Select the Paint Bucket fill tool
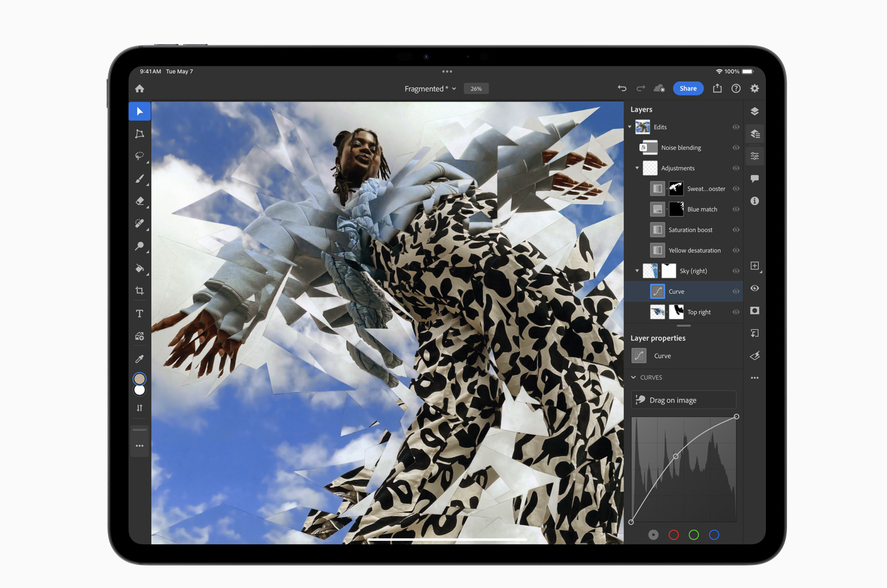 pyautogui.click(x=139, y=268)
